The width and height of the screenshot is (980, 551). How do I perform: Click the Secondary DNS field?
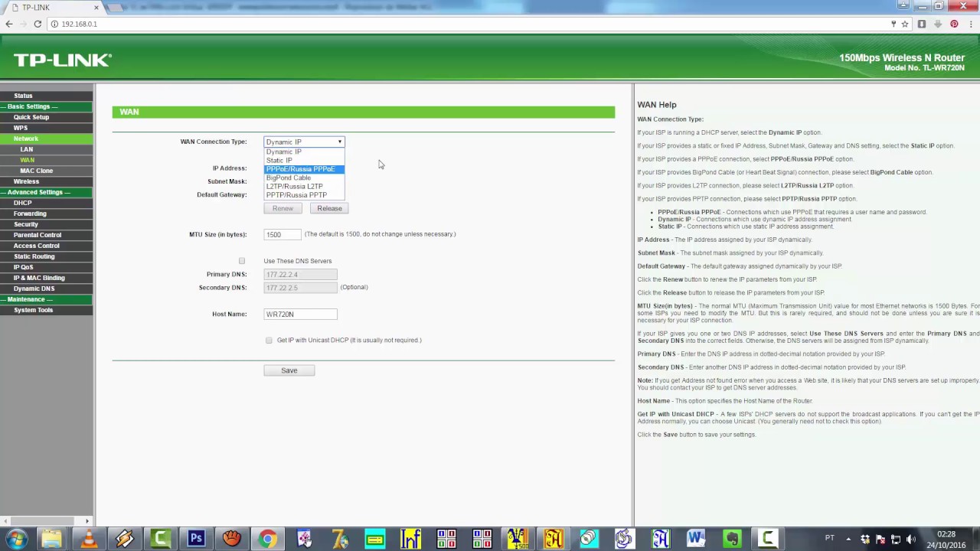tap(300, 287)
